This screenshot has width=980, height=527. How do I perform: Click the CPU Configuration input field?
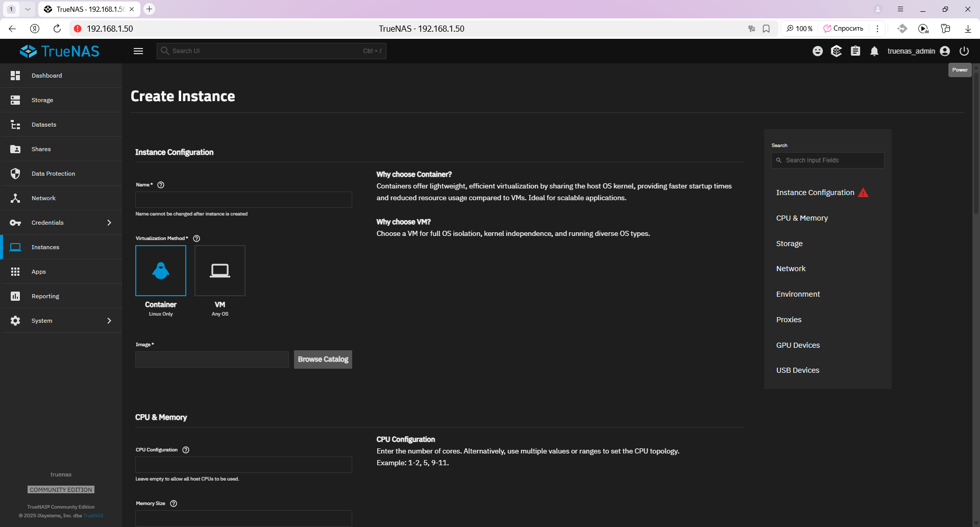tap(243, 465)
